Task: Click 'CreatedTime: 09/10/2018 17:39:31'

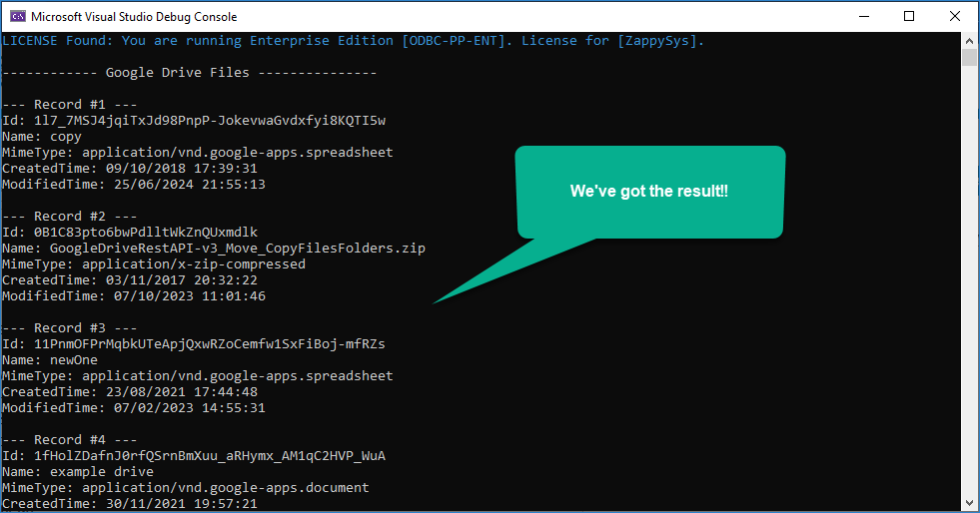Action: [x=130, y=169]
